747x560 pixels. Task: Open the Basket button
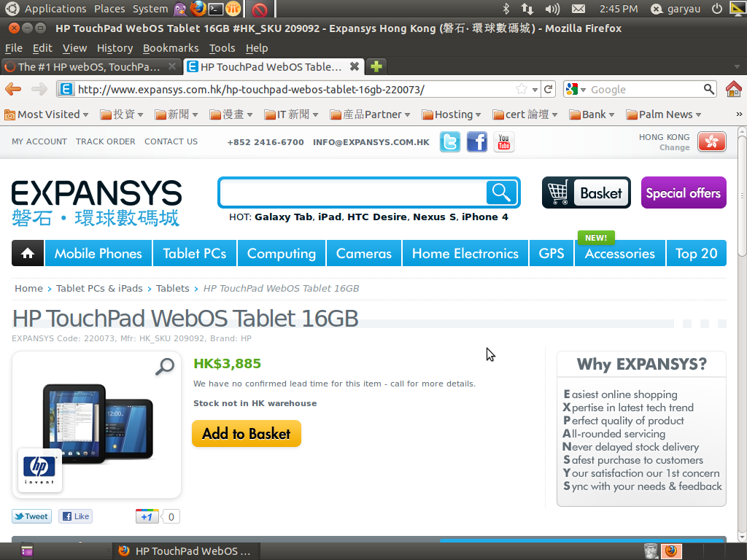[587, 192]
